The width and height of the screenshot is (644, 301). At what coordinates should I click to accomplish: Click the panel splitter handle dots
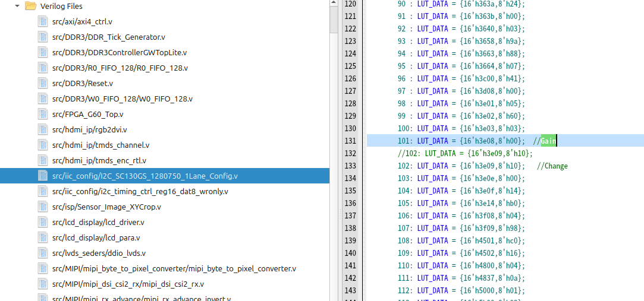340,214
